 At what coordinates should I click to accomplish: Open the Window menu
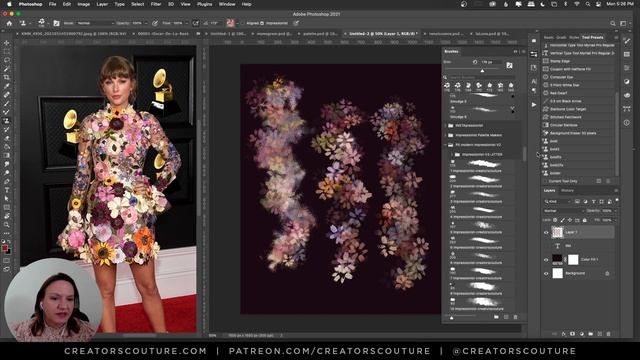tap(227, 4)
